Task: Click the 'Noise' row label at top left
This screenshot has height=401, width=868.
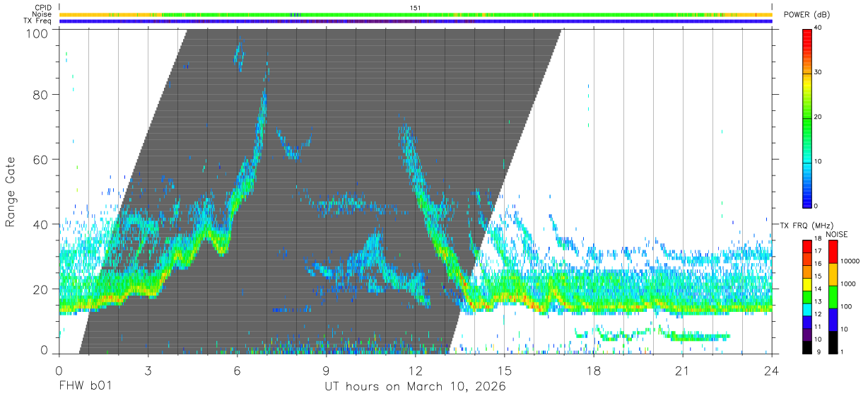Action: point(42,14)
